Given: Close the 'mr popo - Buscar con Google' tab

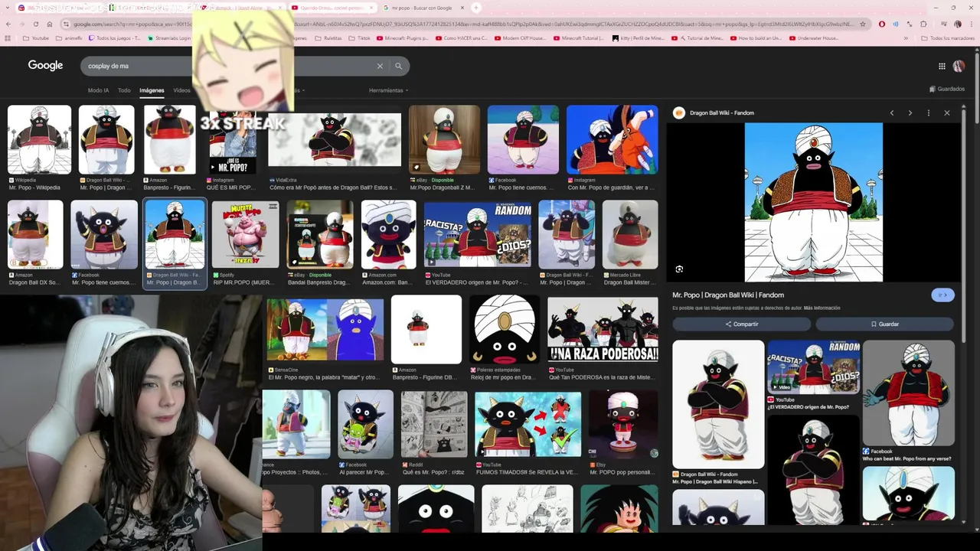Looking at the screenshot, I should click(x=463, y=8).
